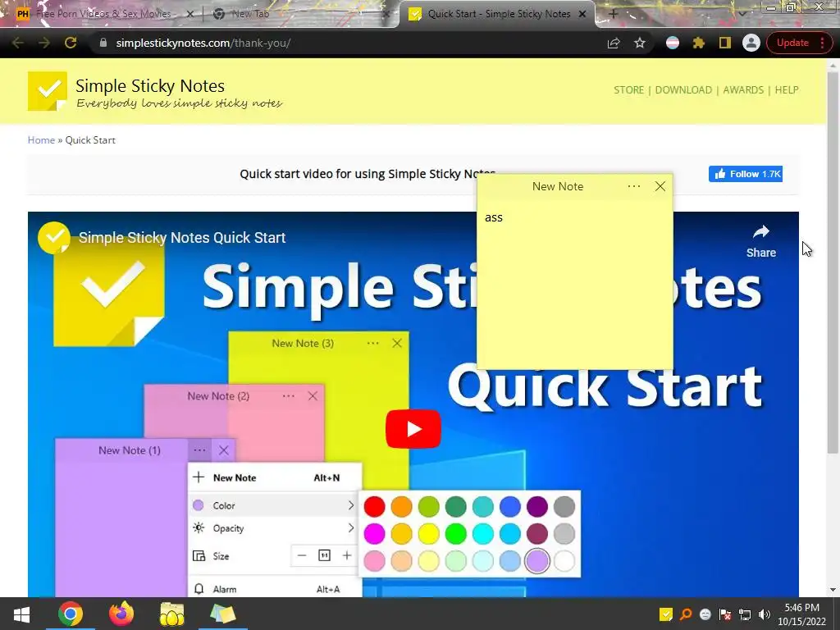Close the New Note sticky note
The height and width of the screenshot is (630, 840).
pos(660,186)
